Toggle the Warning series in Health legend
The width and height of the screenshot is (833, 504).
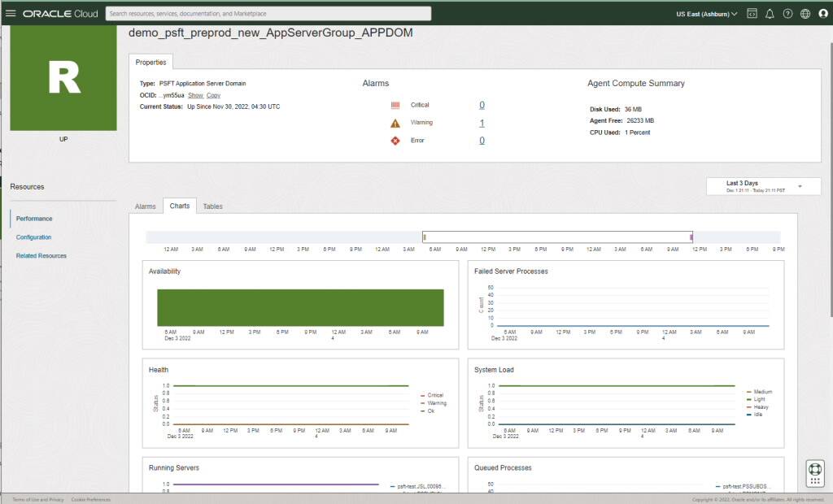point(435,402)
